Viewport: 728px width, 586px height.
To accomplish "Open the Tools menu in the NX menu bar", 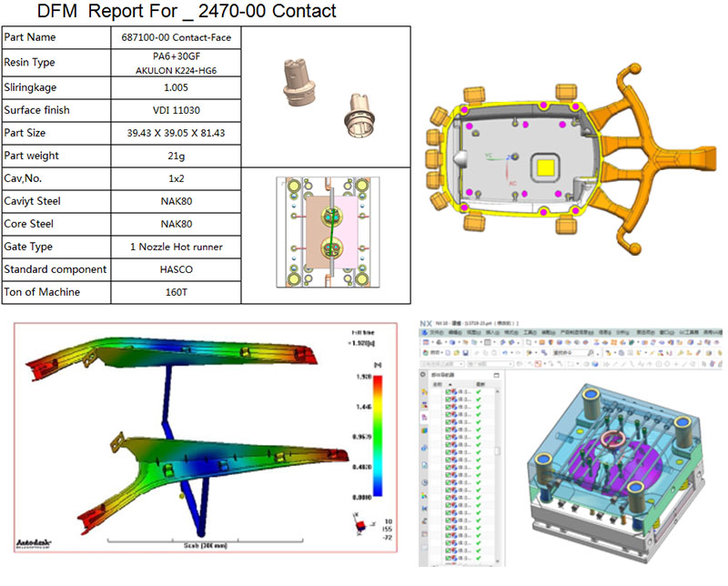I will click(x=529, y=332).
